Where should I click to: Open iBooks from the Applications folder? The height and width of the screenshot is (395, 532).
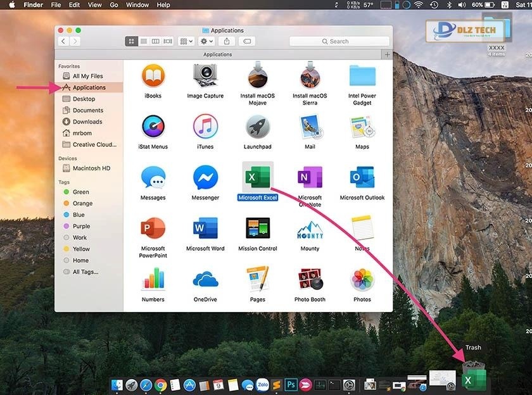pos(152,76)
